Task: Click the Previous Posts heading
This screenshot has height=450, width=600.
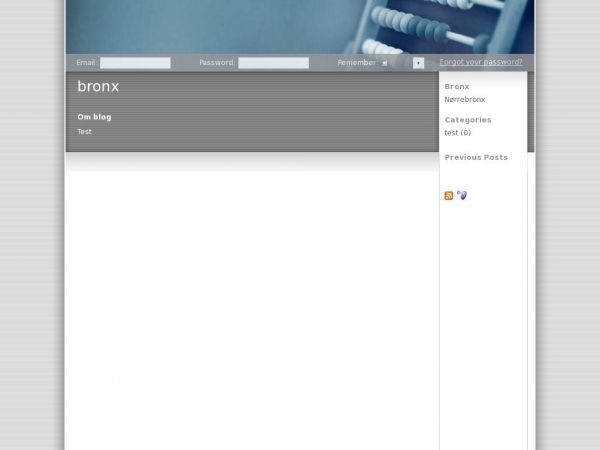Action: coord(476,157)
